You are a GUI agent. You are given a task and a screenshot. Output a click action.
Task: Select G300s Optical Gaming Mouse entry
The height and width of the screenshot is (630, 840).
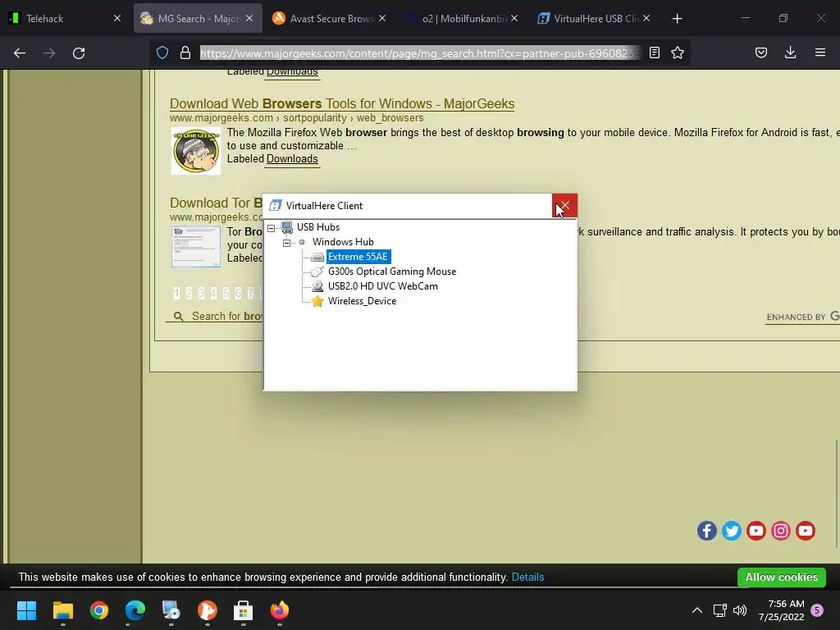tap(391, 272)
